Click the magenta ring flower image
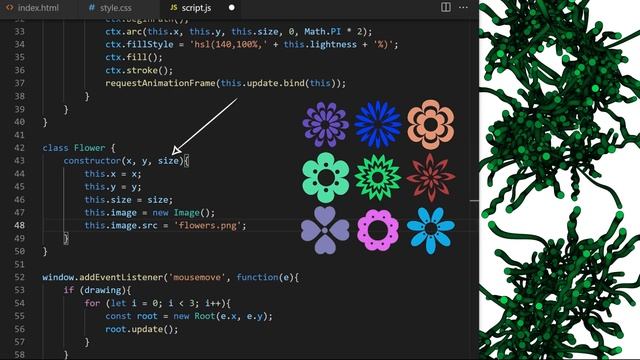The height and width of the screenshot is (360, 640). click(378, 230)
